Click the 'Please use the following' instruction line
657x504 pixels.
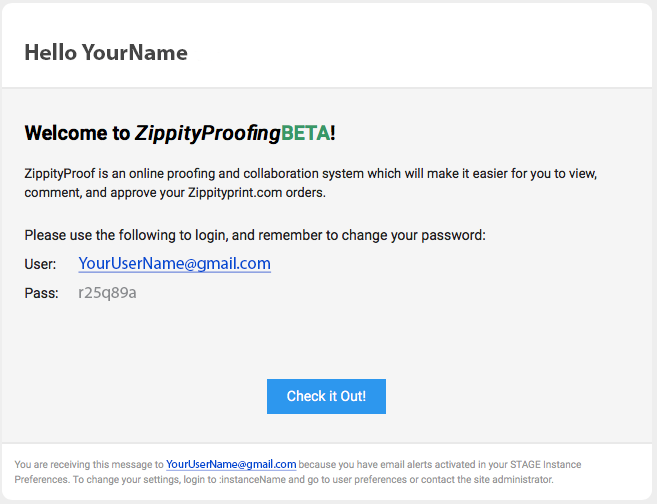255,235
